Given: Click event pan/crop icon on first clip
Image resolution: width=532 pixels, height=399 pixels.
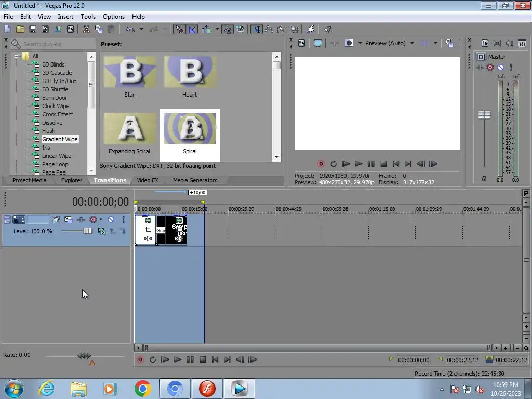Looking at the screenshot, I should tap(148, 230).
